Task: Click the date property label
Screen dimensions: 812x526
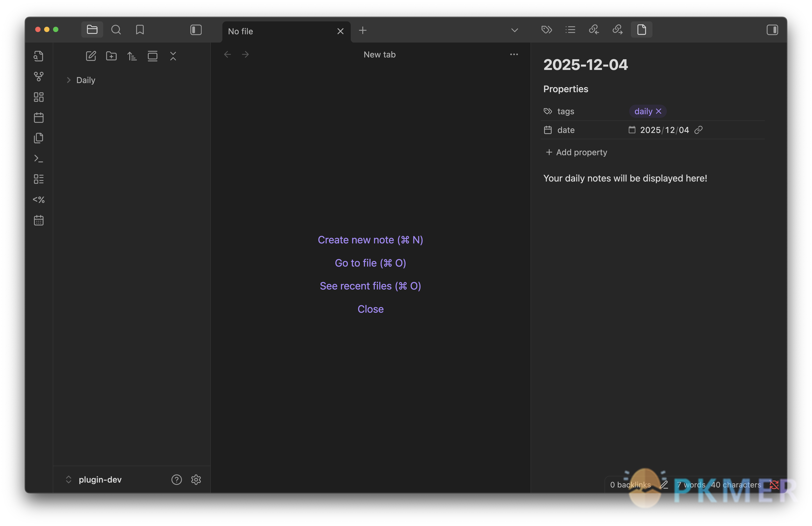Action: point(566,130)
